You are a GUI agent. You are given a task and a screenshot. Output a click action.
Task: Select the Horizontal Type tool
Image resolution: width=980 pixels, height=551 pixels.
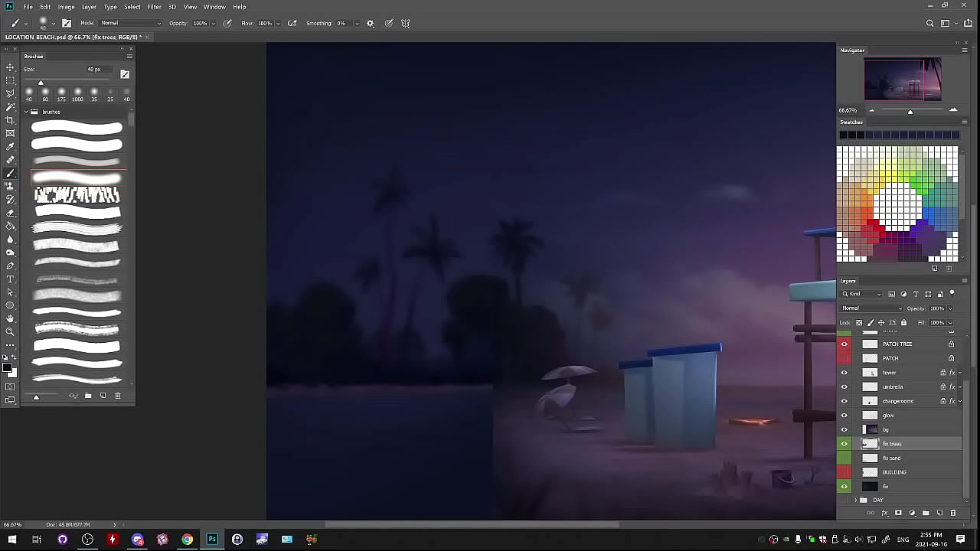pyautogui.click(x=10, y=279)
